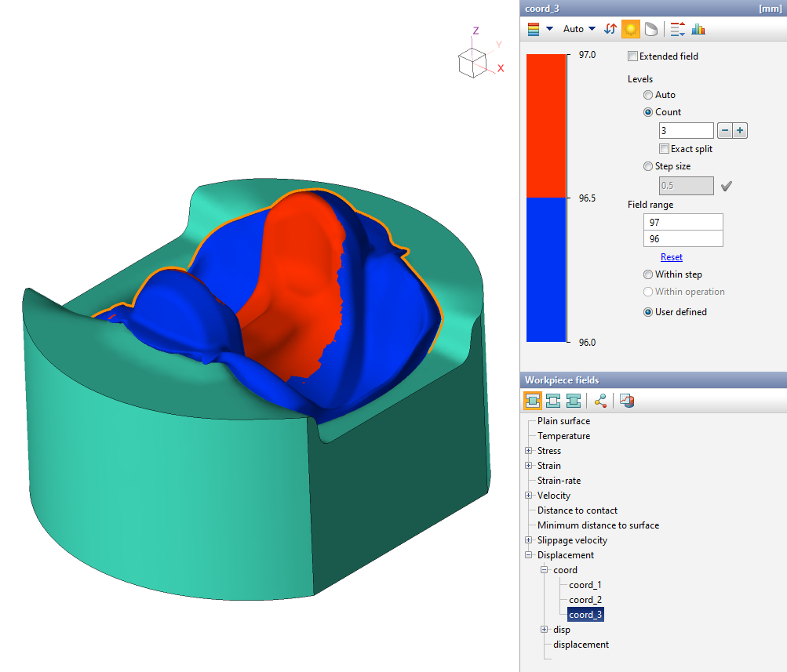Open the Auto dropdown in the toolbar
The image size is (787, 672).
click(x=579, y=29)
